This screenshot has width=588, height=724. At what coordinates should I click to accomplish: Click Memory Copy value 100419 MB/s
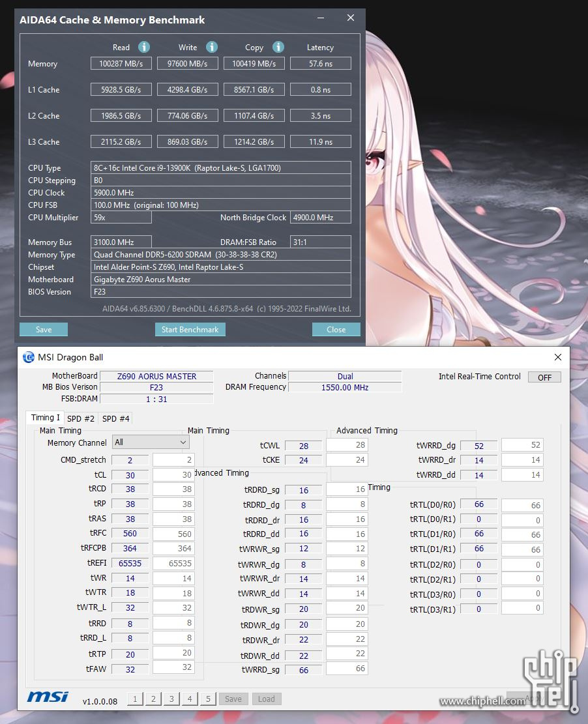(254, 63)
